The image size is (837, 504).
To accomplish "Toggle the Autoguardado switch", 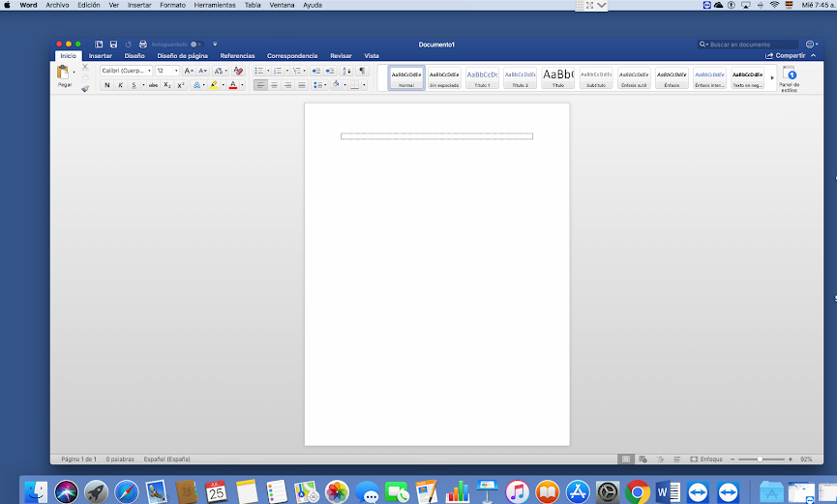I will click(x=195, y=44).
